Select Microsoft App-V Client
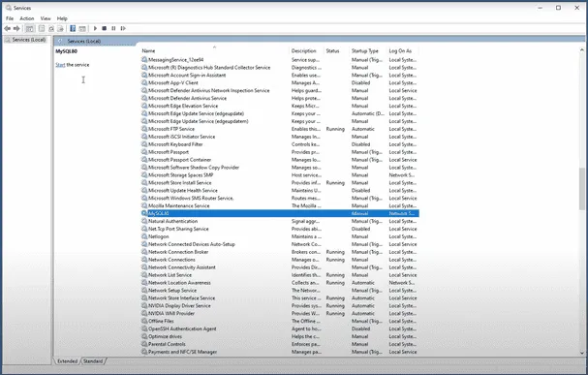588x375 pixels. pos(280,82)
